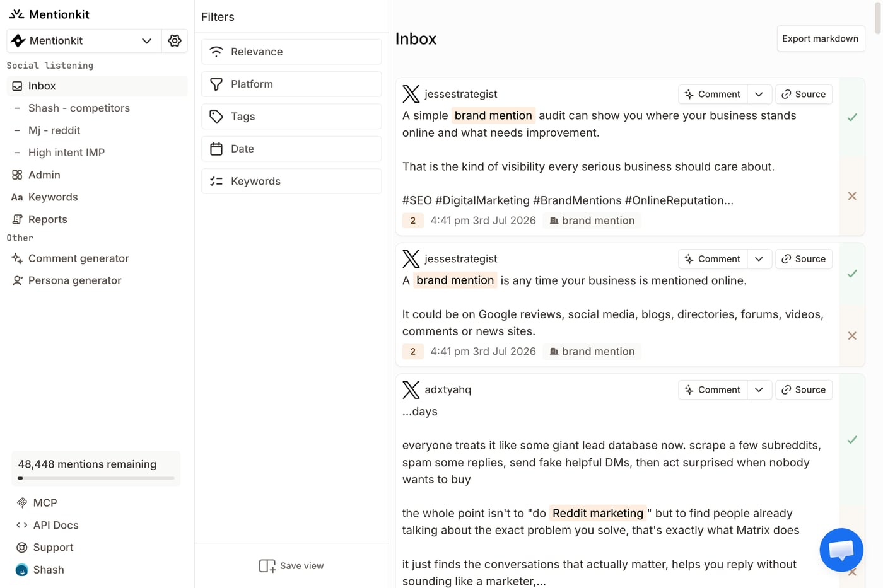Click the Mentionkit logo in the header

(49, 14)
